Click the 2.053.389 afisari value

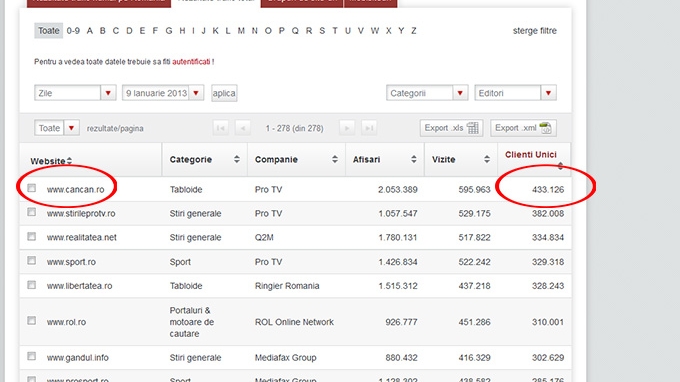pyautogui.click(x=398, y=189)
